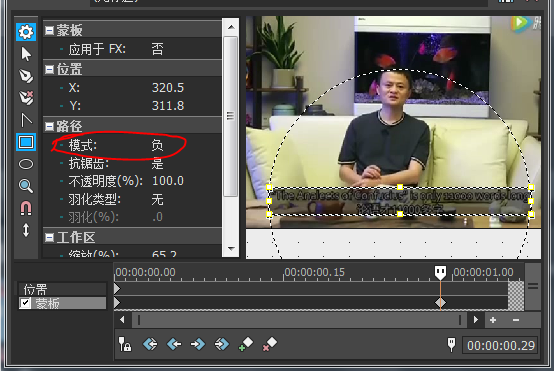554x371 pixels.
Task: Collapse the 路径 property section
Action: [x=49, y=126]
